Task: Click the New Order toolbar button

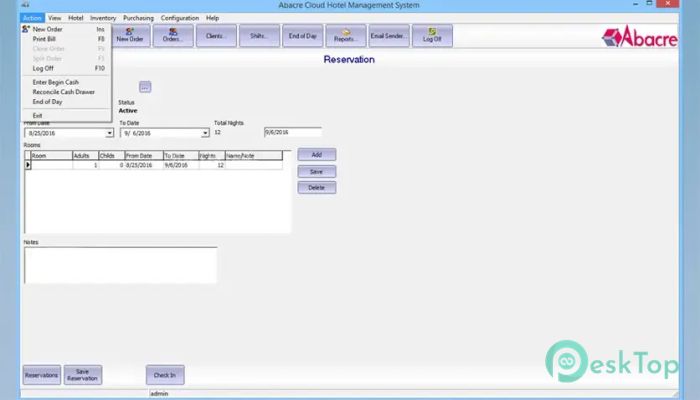Action: click(130, 36)
